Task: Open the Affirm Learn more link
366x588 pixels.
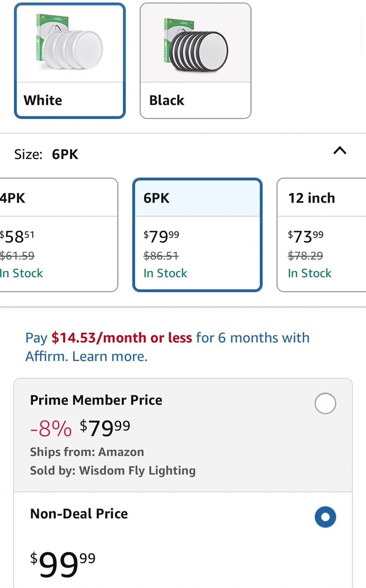Action: tap(109, 356)
